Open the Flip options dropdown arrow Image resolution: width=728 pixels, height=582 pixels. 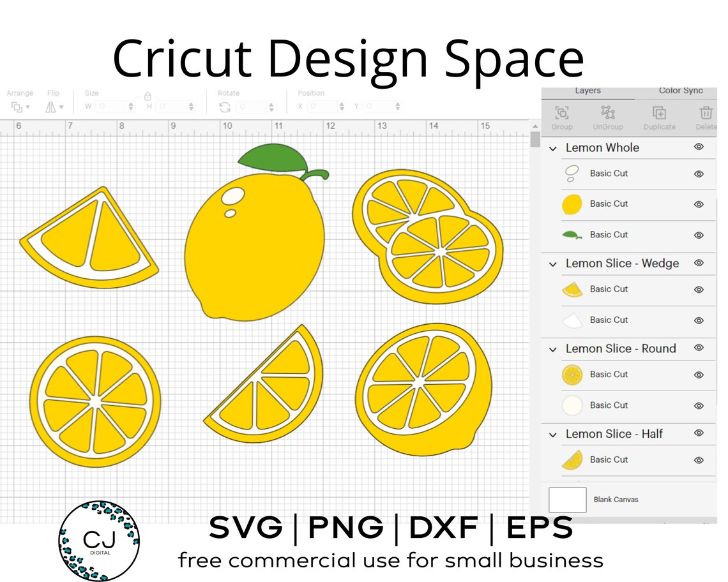pos(61,108)
